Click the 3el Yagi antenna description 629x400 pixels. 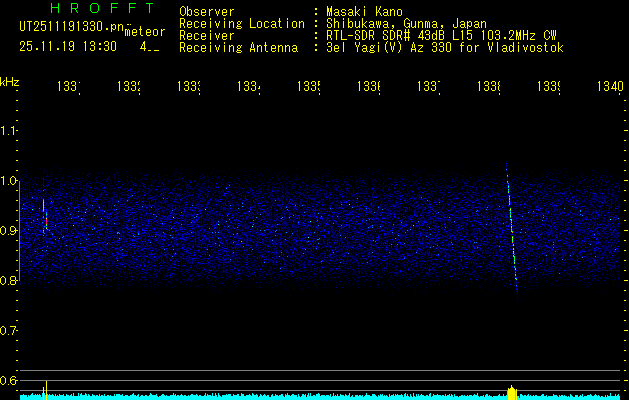pyautogui.click(x=443, y=48)
